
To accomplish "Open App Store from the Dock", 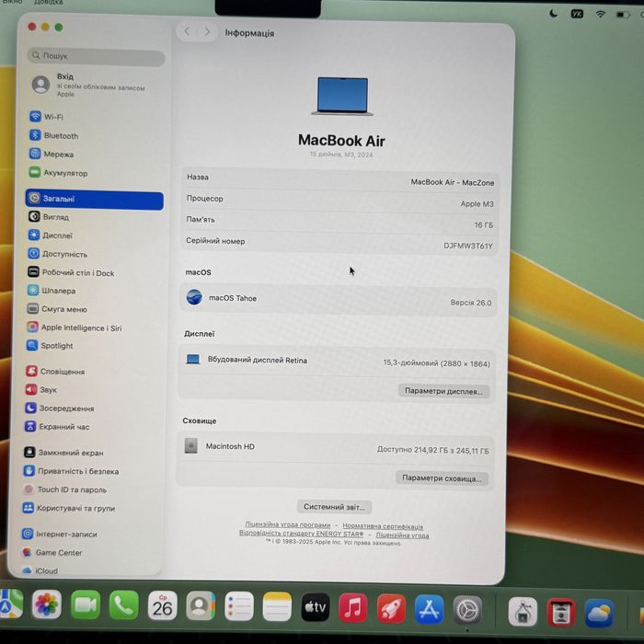I will tap(430, 609).
